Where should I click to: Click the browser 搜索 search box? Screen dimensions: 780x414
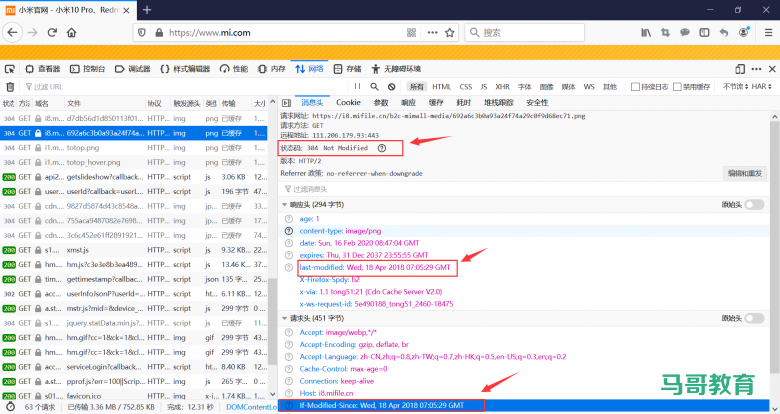(525, 33)
